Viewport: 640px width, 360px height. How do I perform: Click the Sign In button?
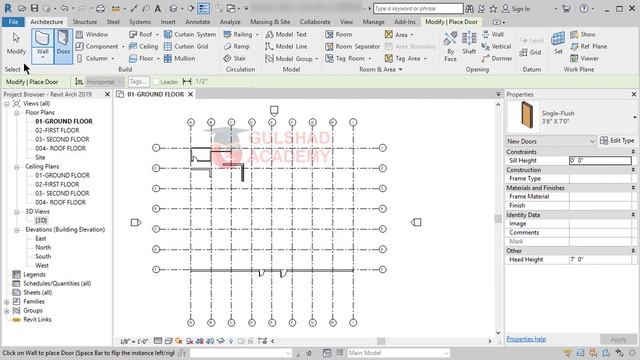[516, 9]
